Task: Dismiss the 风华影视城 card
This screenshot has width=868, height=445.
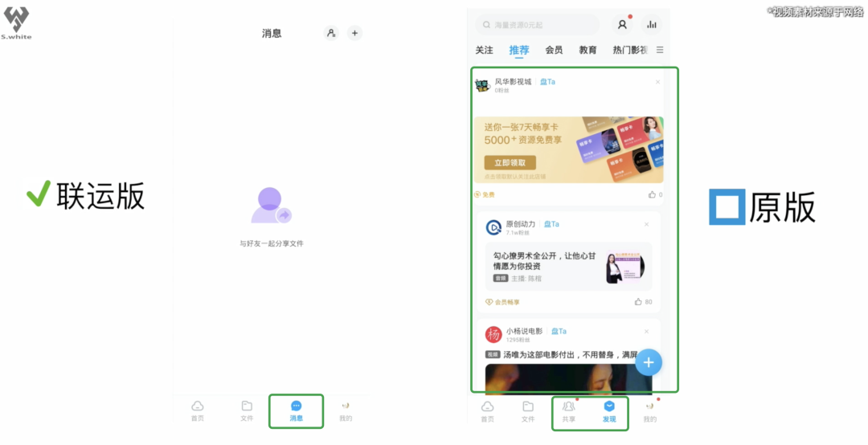Action: (x=657, y=82)
